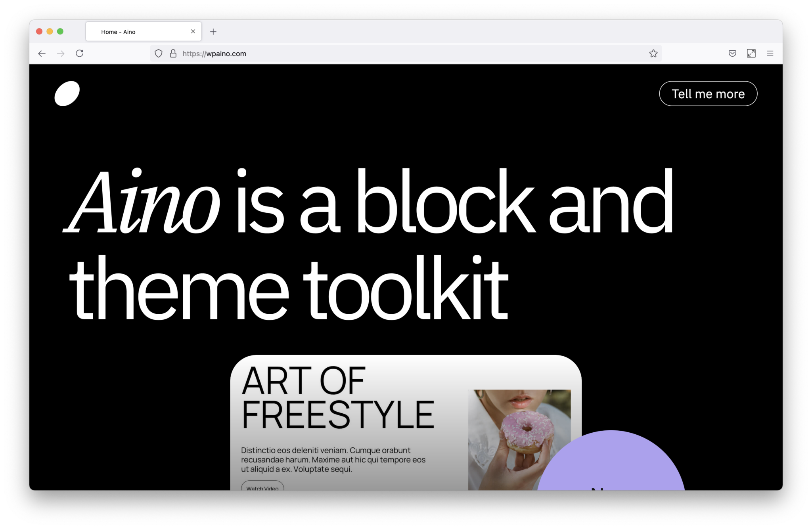This screenshot has height=529, width=812.
Task: Click the forward navigation arrow
Action: (x=61, y=53)
